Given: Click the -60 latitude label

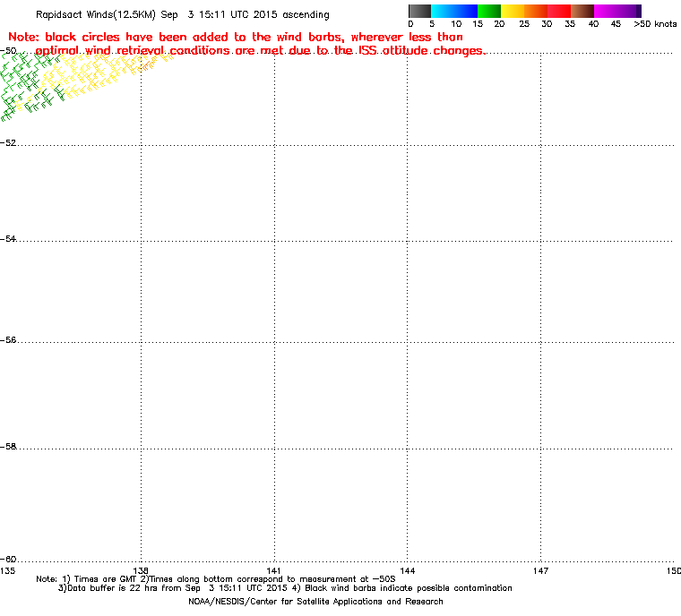Looking at the screenshot, I should [x=8, y=559].
